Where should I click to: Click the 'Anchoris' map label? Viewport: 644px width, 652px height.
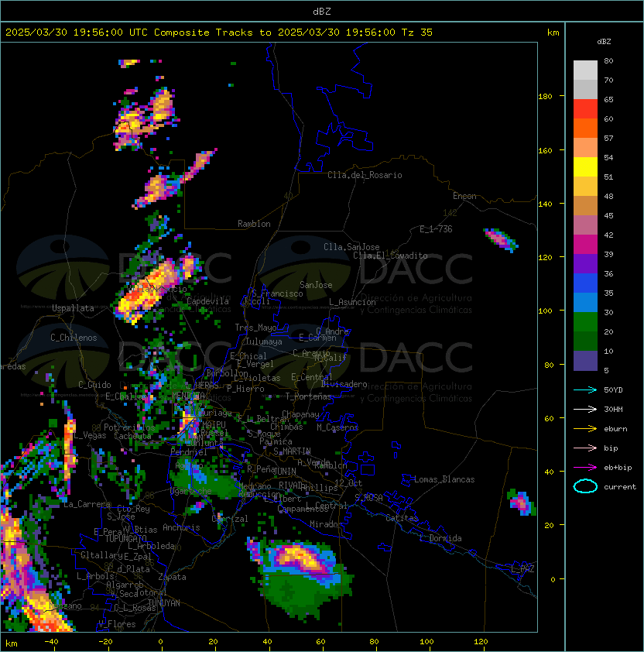click(181, 527)
